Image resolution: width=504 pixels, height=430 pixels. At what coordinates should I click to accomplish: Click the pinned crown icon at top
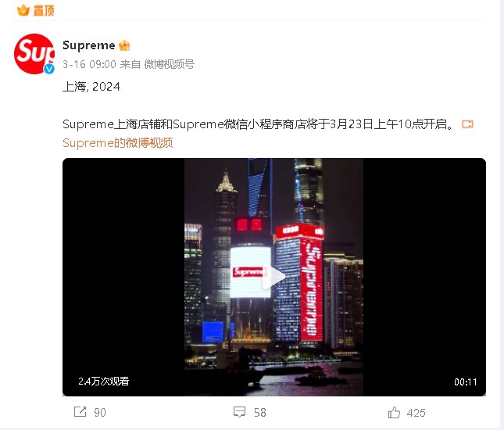(x=23, y=10)
